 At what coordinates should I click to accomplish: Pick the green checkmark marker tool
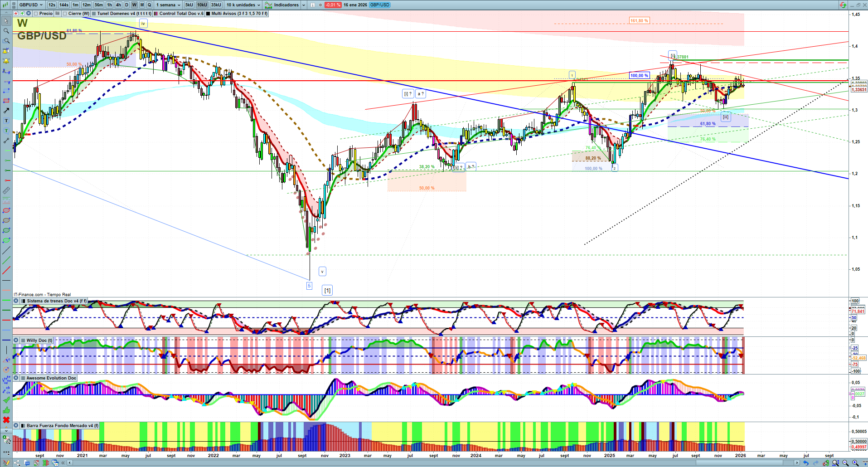click(6, 400)
